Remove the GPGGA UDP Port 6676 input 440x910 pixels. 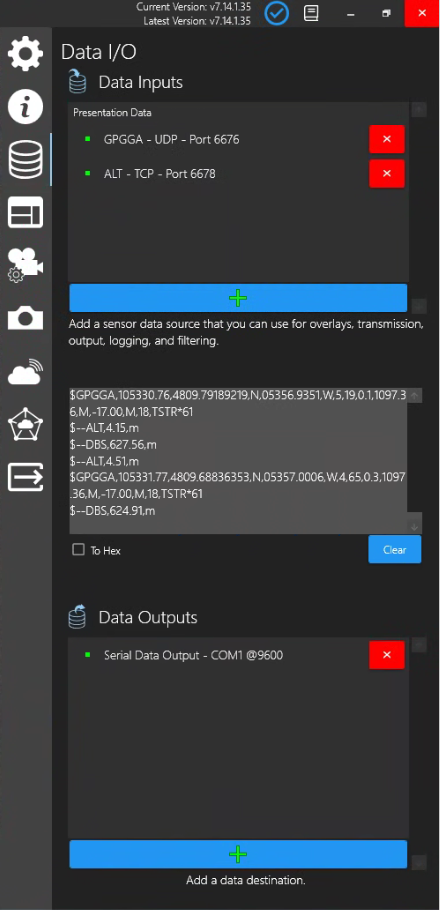coord(387,139)
